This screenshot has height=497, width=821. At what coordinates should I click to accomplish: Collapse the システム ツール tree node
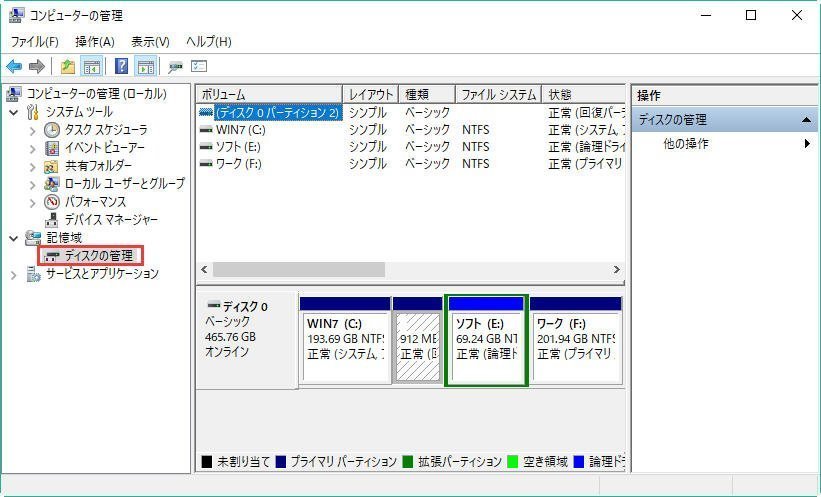tap(14, 112)
